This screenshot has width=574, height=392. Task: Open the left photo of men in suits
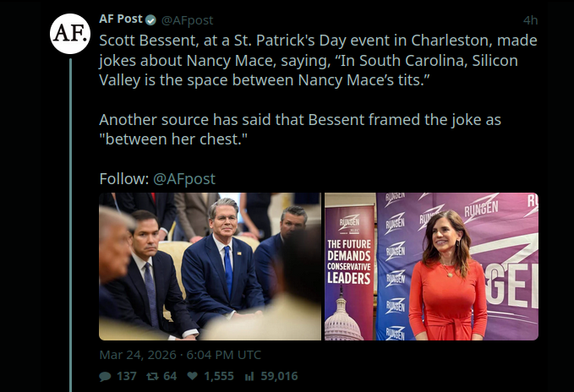(210, 266)
